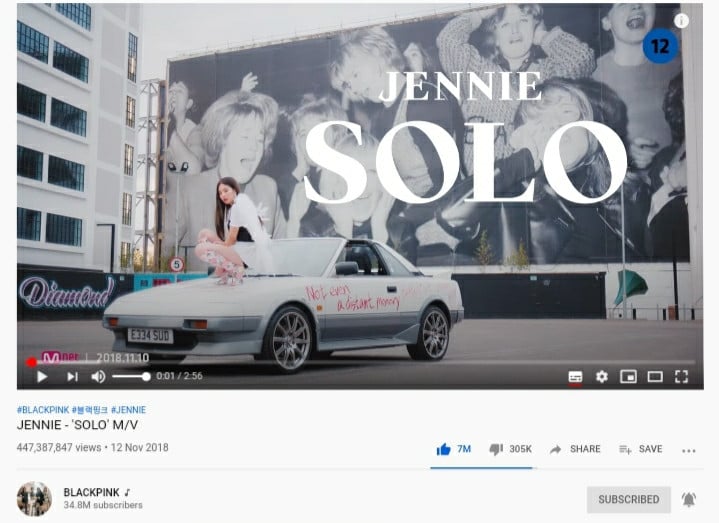This screenshot has height=523, width=719.
Task: Play the JENNIE SOLO video
Action: coord(42,377)
